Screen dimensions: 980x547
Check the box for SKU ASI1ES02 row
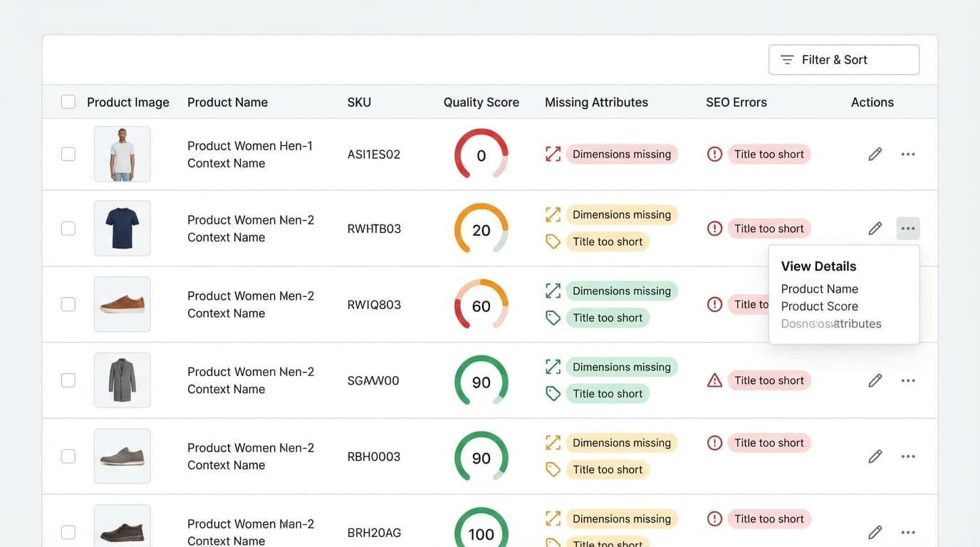tap(68, 154)
